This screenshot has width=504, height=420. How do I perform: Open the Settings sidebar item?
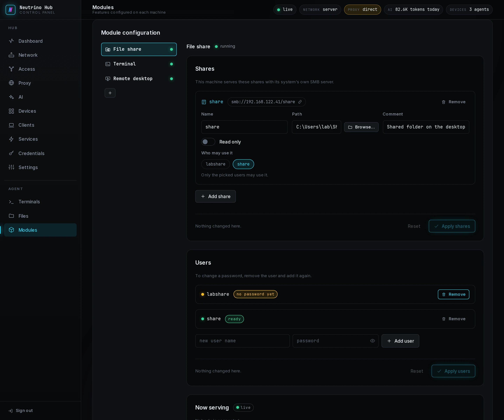40,167
